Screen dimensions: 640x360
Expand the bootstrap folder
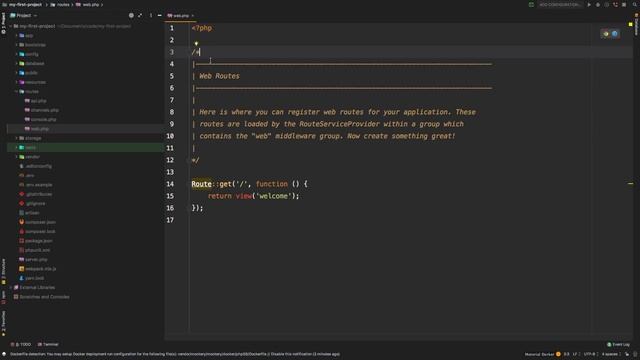(16, 45)
